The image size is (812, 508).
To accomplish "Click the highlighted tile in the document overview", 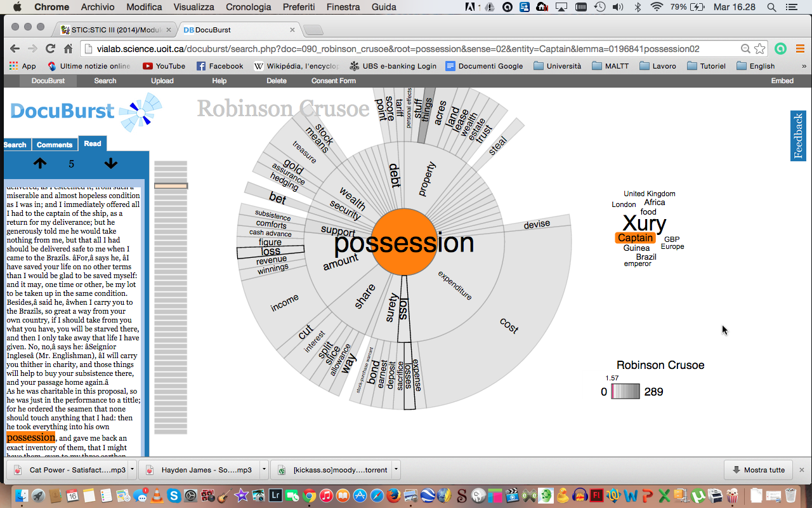I will coord(171,186).
